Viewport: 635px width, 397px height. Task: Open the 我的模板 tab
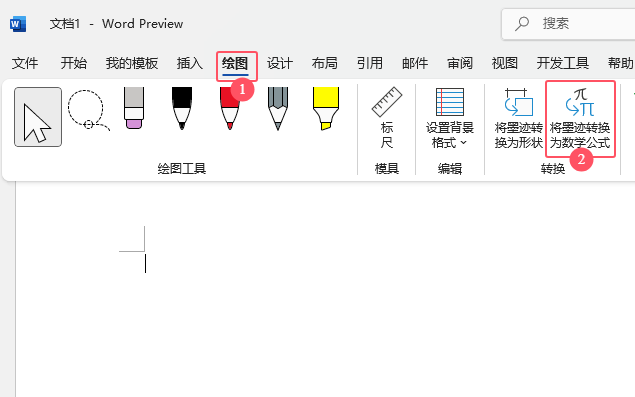(132, 63)
